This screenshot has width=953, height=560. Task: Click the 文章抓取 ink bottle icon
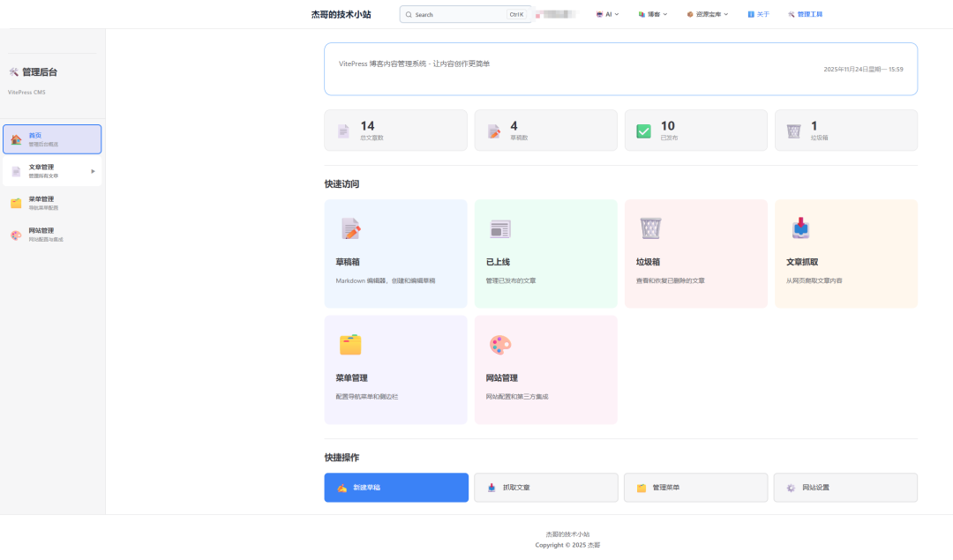pyautogui.click(x=801, y=227)
